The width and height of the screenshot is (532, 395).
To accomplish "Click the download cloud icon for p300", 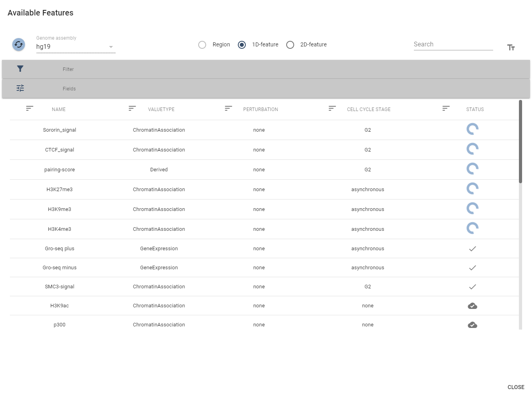I will 473,324.
